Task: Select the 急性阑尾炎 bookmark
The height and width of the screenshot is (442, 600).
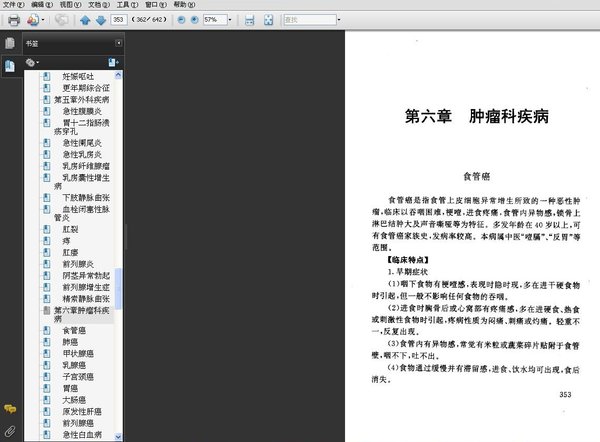Action: [82, 143]
